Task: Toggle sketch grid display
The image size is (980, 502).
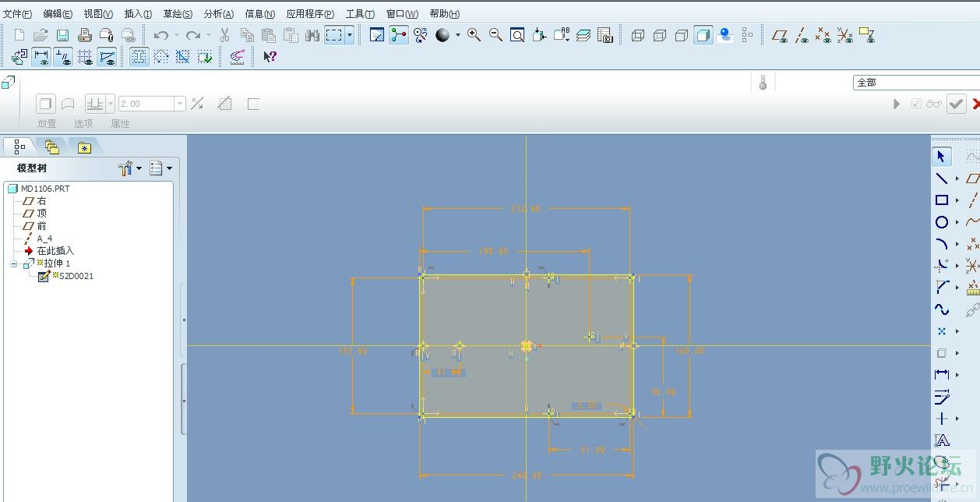Action: point(85,56)
